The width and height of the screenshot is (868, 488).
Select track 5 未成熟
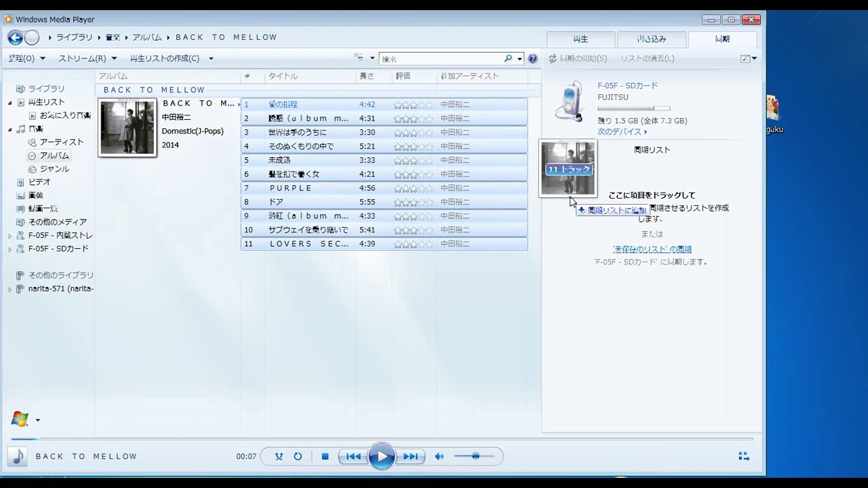384,161
